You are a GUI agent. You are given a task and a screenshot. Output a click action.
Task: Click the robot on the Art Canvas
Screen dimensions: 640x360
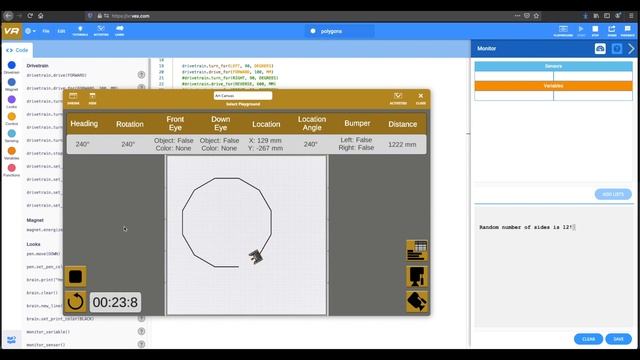[x=256, y=257]
